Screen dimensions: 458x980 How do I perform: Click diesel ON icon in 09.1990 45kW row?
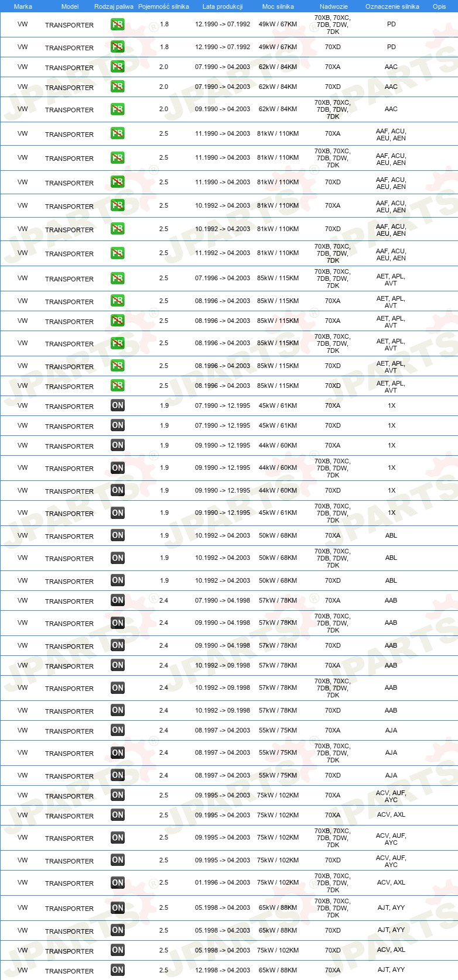coord(118,513)
